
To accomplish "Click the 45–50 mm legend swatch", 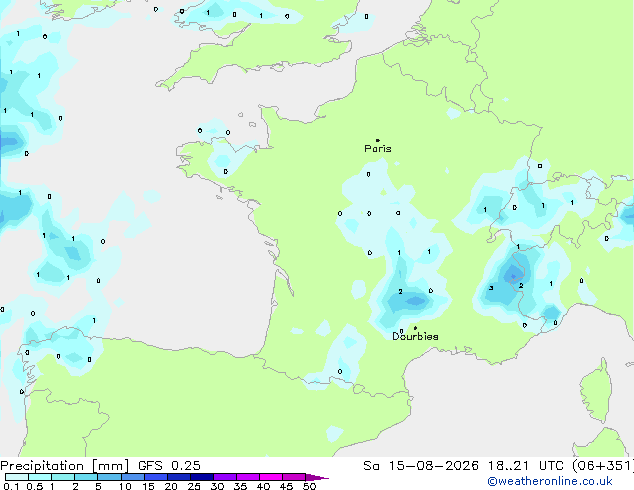I will click(x=294, y=477).
